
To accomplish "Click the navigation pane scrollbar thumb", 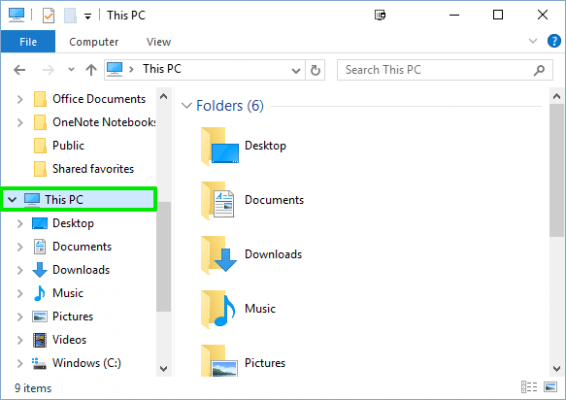I will [164, 256].
